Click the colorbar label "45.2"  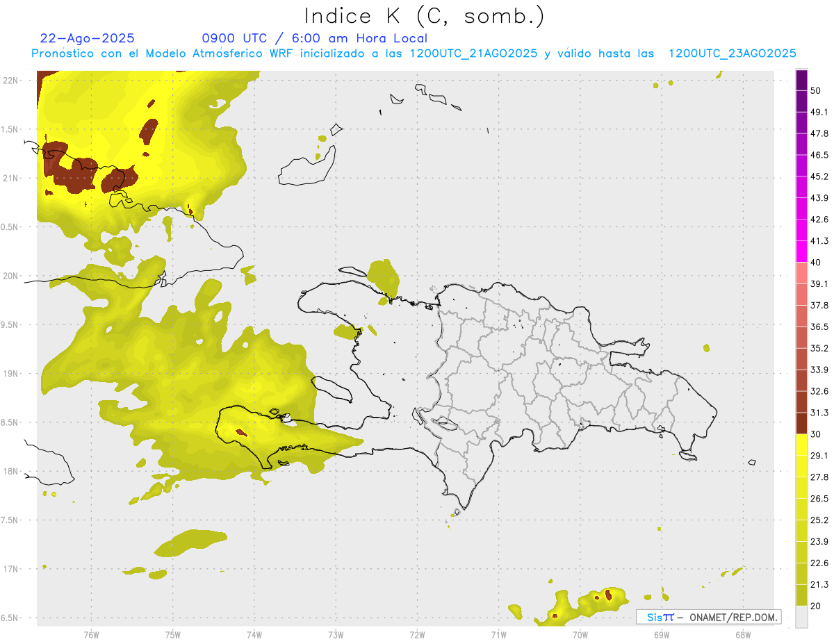tap(819, 176)
